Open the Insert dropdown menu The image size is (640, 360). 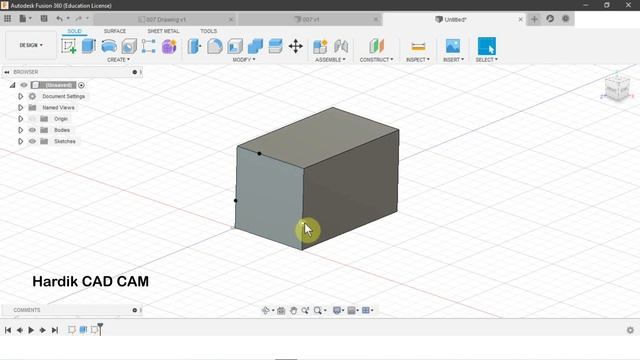[x=453, y=60]
